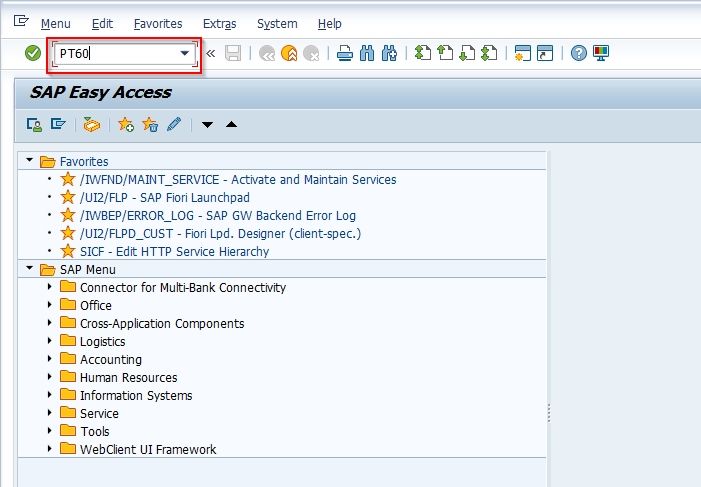Select /UI2/FLPD_CUST Fiori Lpd. Designer favorite
The width and height of the screenshot is (701, 487).
click(x=220, y=233)
